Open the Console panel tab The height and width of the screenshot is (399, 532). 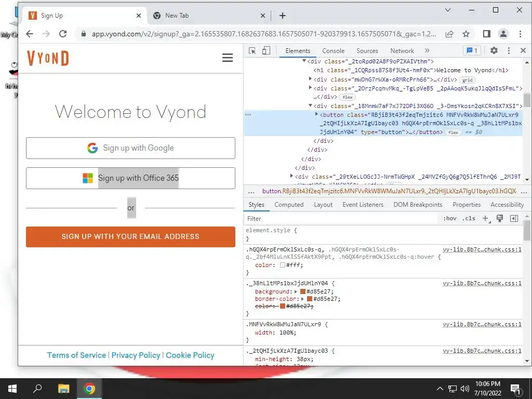[x=333, y=50]
